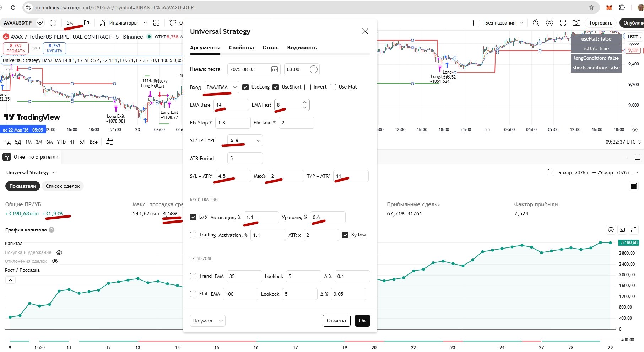
Task: Open the fullscreen mode icon in the toolbar
Action: (563, 23)
